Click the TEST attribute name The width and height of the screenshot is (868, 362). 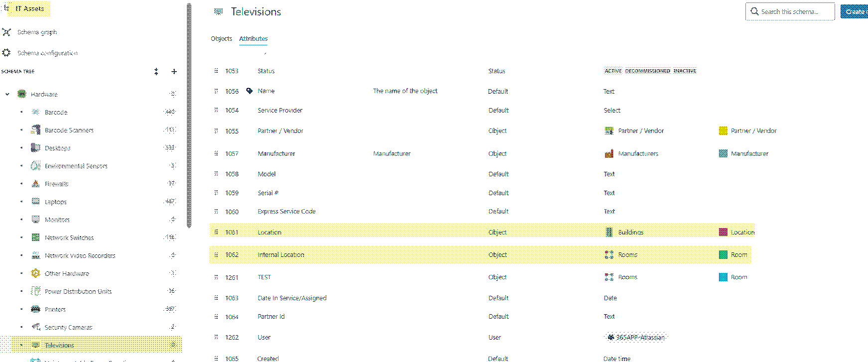point(264,277)
